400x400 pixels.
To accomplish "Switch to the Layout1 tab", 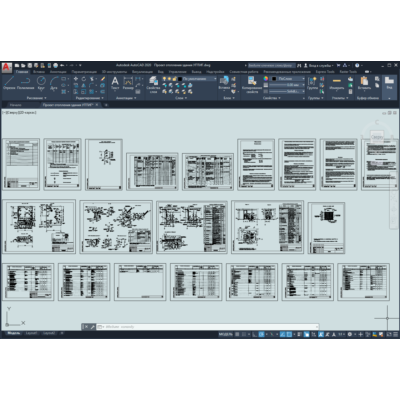I will pyautogui.click(x=31, y=333).
